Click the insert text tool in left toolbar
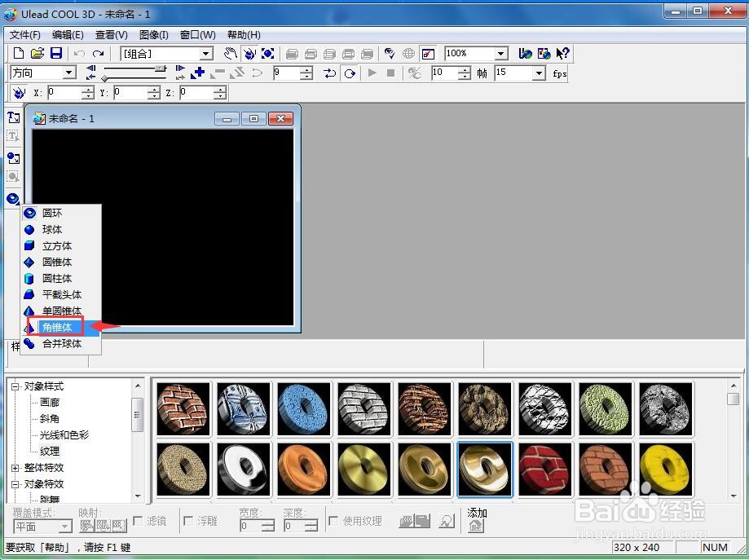749x560 pixels. 13,117
